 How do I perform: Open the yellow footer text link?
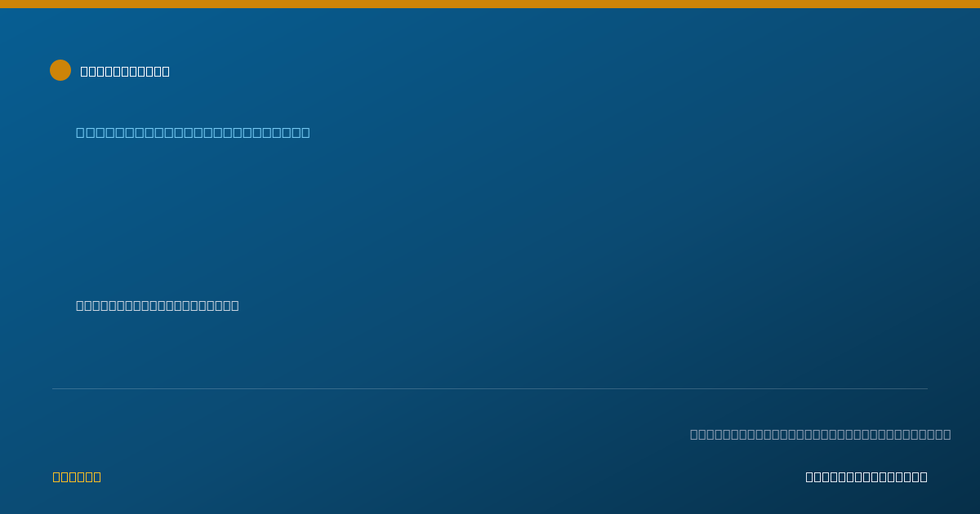(x=77, y=476)
